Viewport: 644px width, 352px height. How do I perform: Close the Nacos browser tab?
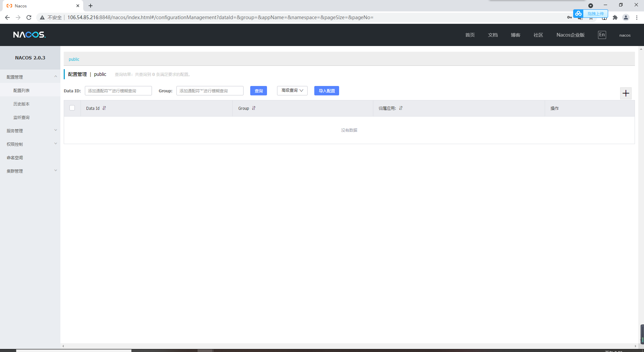pos(78,6)
